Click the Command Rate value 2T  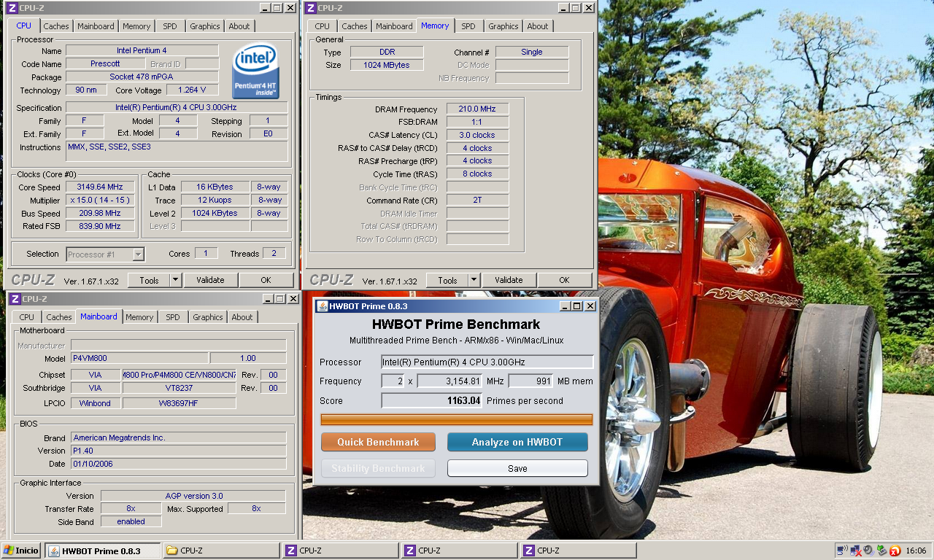(x=477, y=200)
